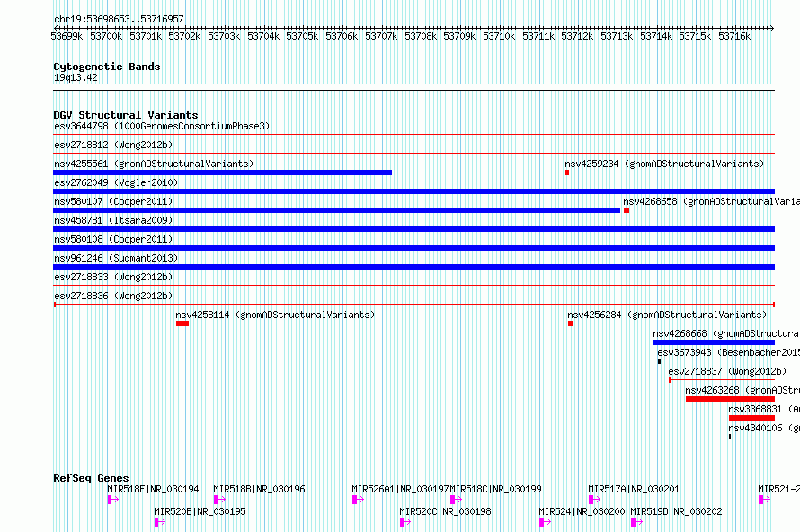The image size is (800, 532).
Task: Click the MIR517A gene arrow glyph
Action: [x=594, y=500]
